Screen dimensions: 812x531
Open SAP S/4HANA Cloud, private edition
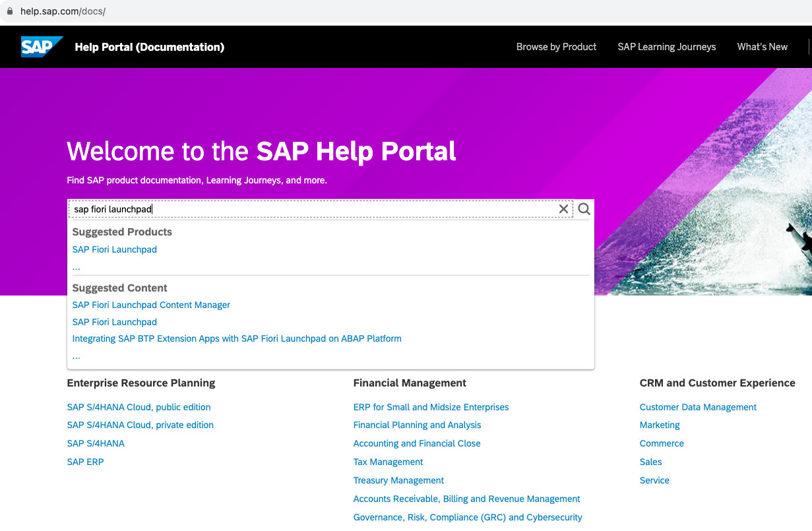(x=141, y=425)
